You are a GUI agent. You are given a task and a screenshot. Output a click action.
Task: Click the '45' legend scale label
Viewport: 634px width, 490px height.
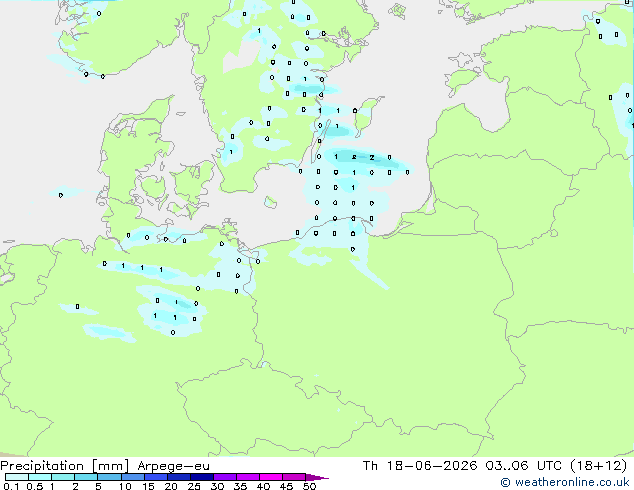click(286, 486)
